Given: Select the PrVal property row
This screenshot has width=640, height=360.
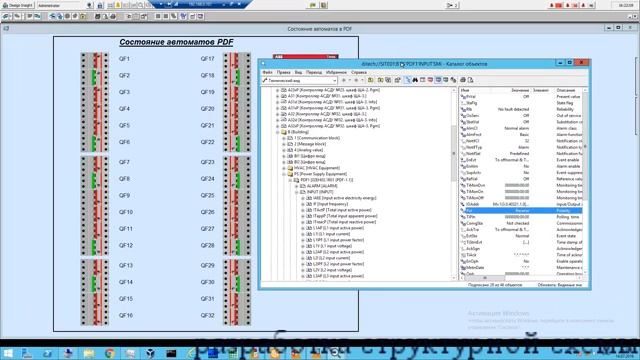Looking at the screenshot, I should tap(521, 97).
